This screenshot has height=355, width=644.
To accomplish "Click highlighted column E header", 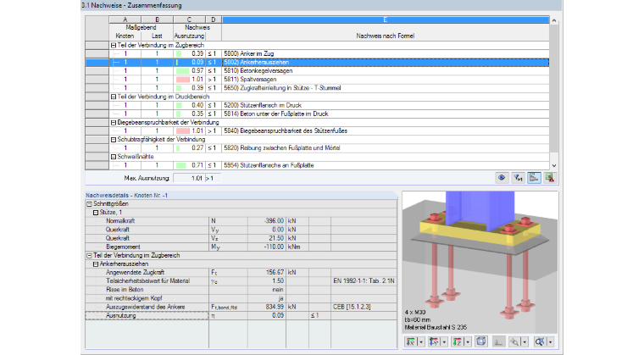I will click(x=386, y=19).
